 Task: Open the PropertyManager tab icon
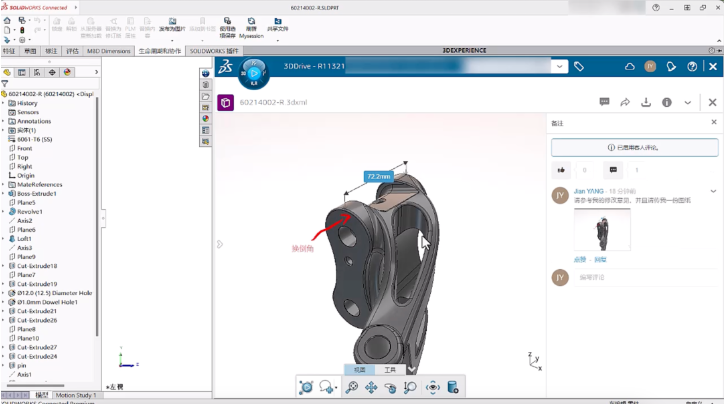[22, 73]
